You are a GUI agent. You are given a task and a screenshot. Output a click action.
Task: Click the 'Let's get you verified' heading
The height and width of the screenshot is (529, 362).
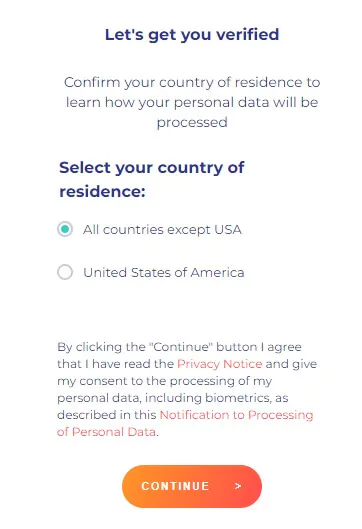pyautogui.click(x=192, y=35)
